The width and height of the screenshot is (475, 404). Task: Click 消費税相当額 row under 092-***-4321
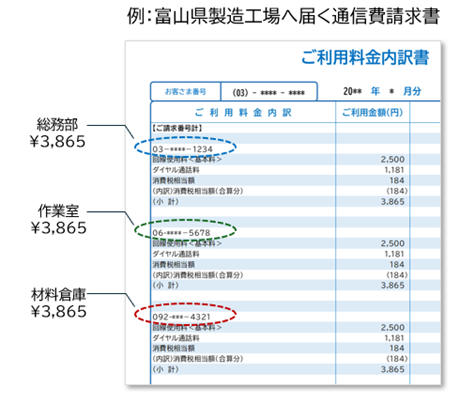click(x=174, y=348)
